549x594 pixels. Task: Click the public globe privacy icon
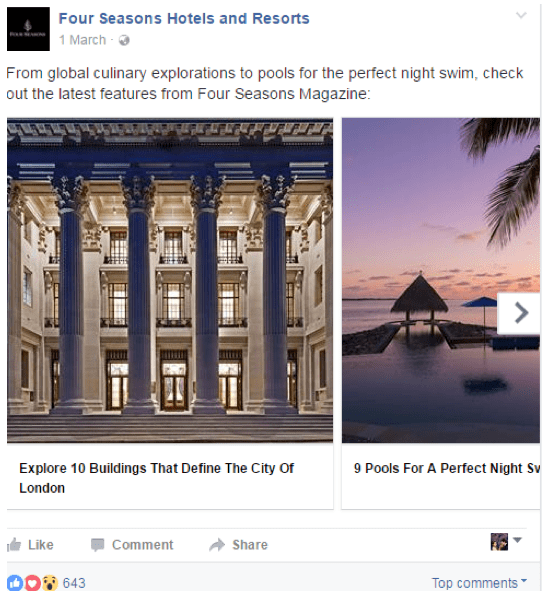pyautogui.click(x=124, y=40)
